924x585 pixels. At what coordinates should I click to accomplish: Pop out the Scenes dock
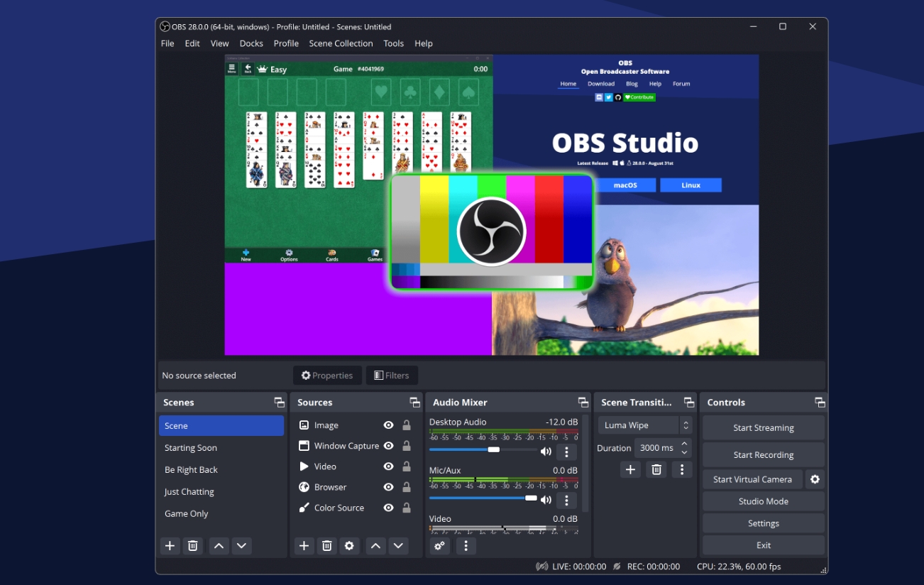coord(280,403)
